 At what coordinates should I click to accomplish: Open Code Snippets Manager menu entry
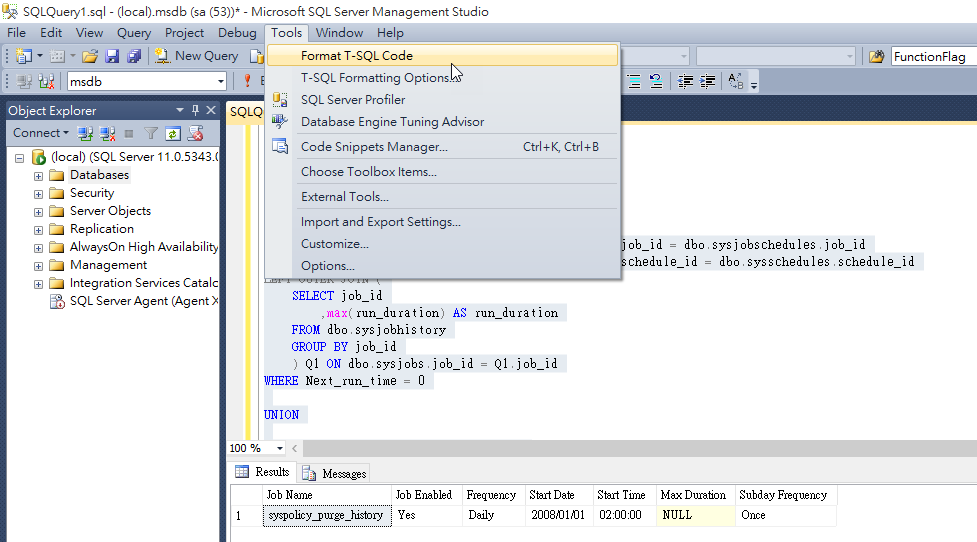(x=442, y=147)
